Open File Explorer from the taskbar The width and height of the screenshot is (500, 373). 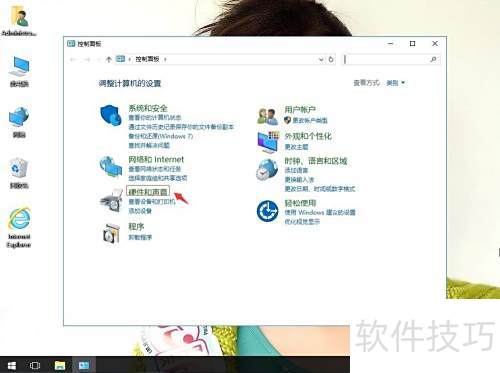[60, 365]
